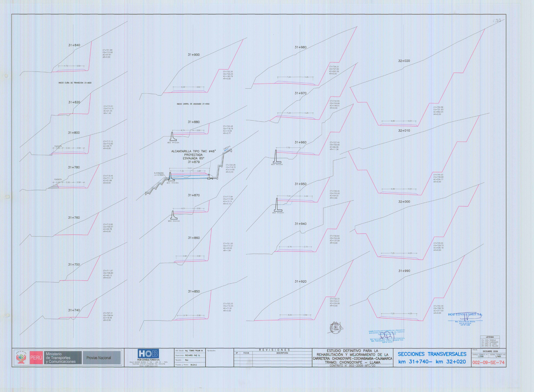
Task: Click the ESVIAJADA 65° text
Action: pyautogui.click(x=193, y=158)
